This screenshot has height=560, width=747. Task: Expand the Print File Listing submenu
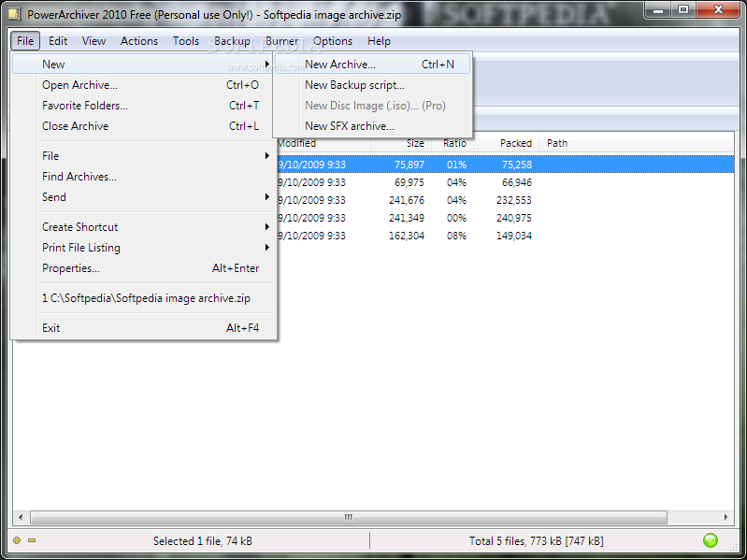[142, 247]
